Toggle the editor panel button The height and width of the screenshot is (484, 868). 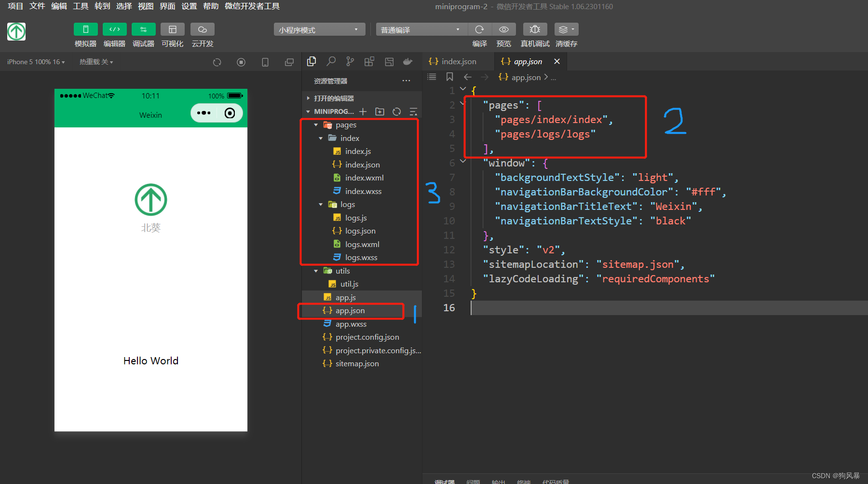coord(115,29)
